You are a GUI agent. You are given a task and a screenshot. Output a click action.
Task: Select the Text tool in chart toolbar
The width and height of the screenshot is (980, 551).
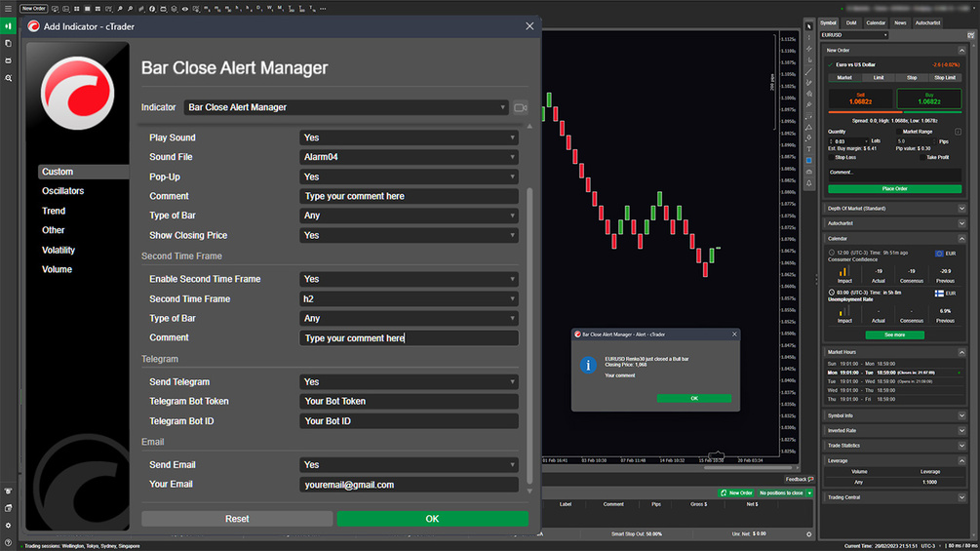point(808,148)
